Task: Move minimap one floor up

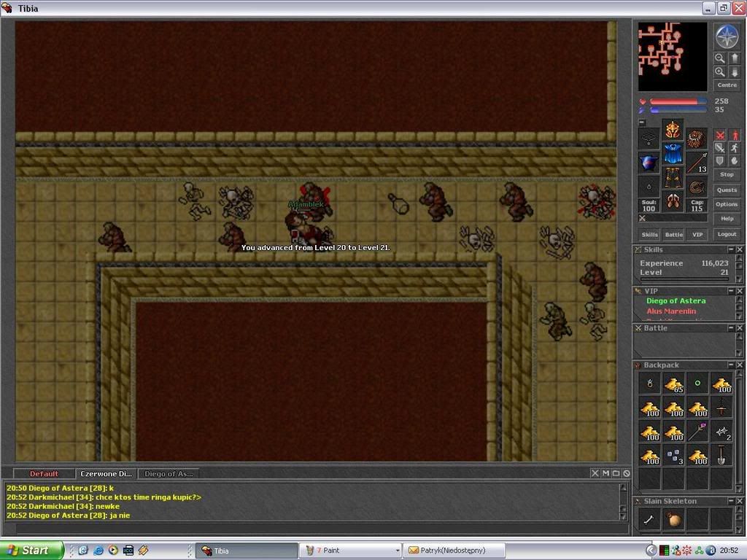Action: point(734,58)
